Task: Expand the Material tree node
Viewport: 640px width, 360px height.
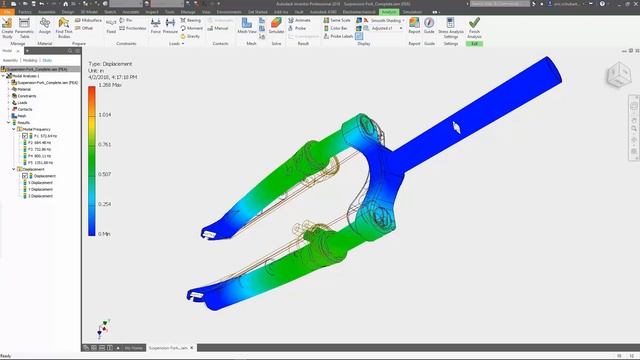Action: [9, 89]
